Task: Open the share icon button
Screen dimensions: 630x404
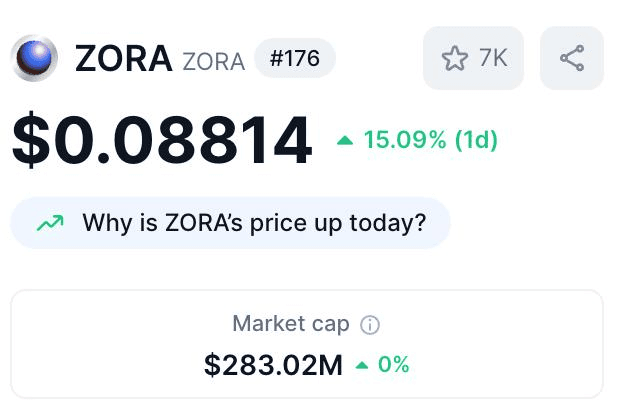Action: tap(572, 58)
